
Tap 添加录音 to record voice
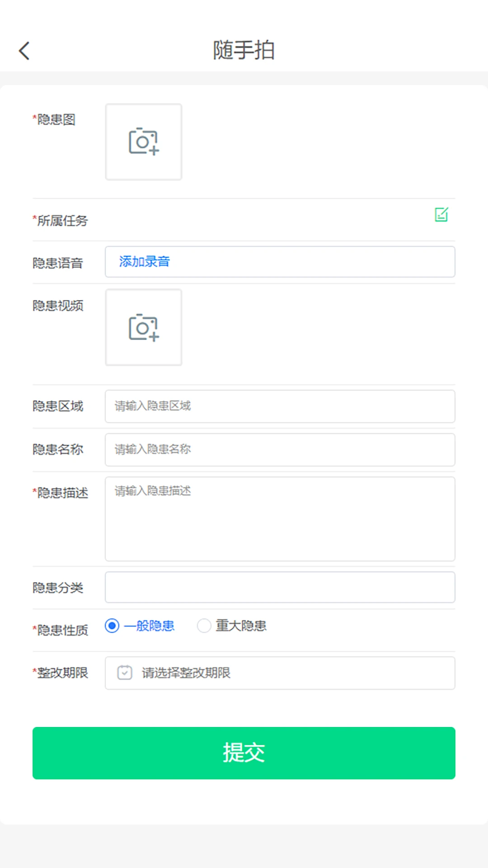pyautogui.click(x=145, y=262)
